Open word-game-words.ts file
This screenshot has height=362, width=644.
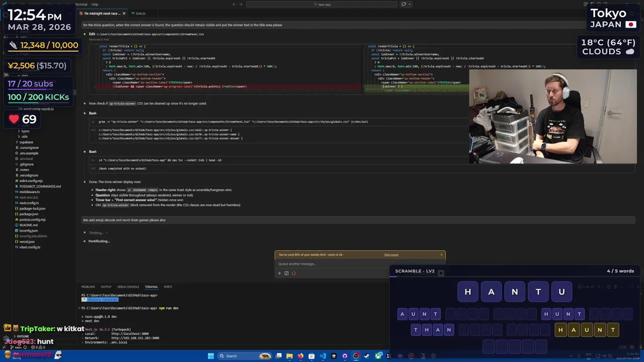tap(38, 109)
